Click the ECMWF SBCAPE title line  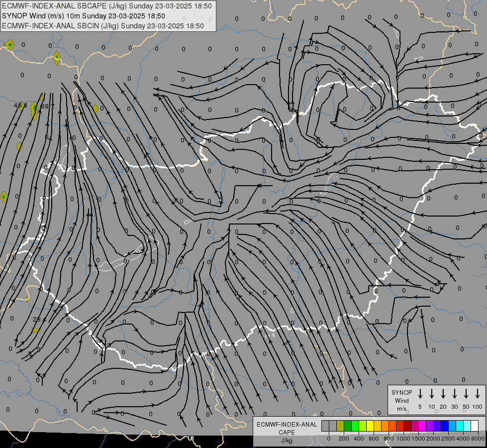pos(107,6)
